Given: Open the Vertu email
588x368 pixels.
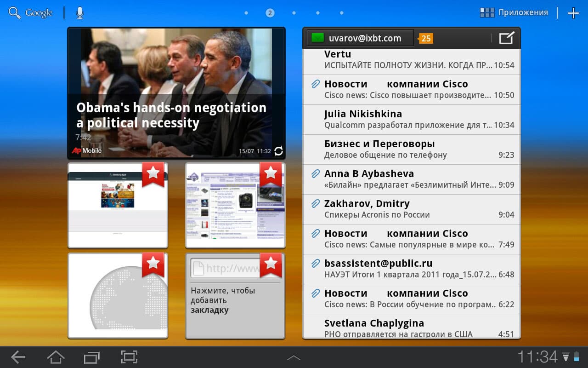Looking at the screenshot, I should pyautogui.click(x=411, y=62).
